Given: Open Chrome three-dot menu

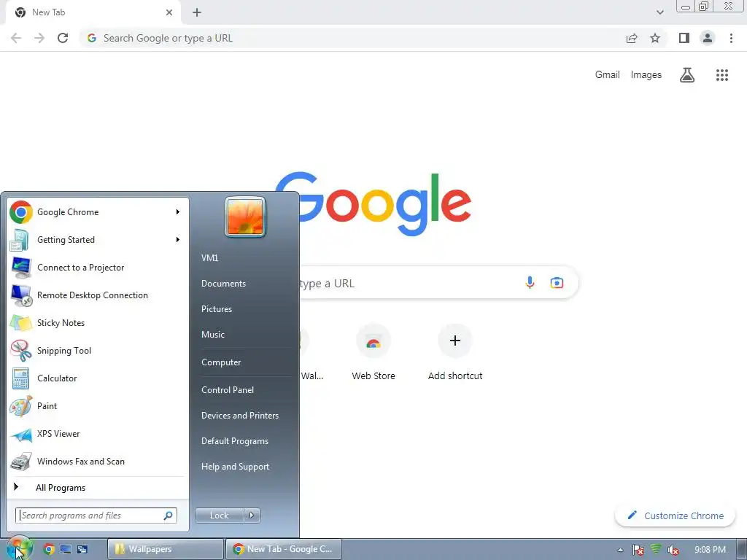Looking at the screenshot, I should tap(731, 38).
